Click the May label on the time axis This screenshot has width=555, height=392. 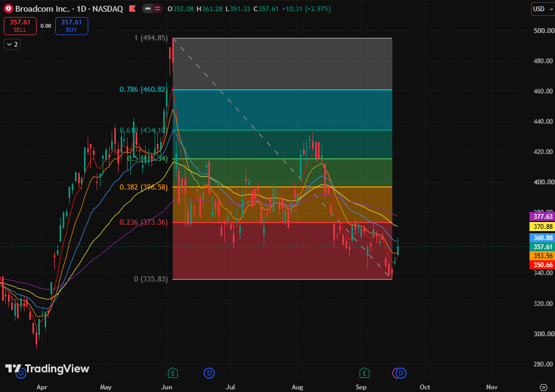[x=106, y=387]
